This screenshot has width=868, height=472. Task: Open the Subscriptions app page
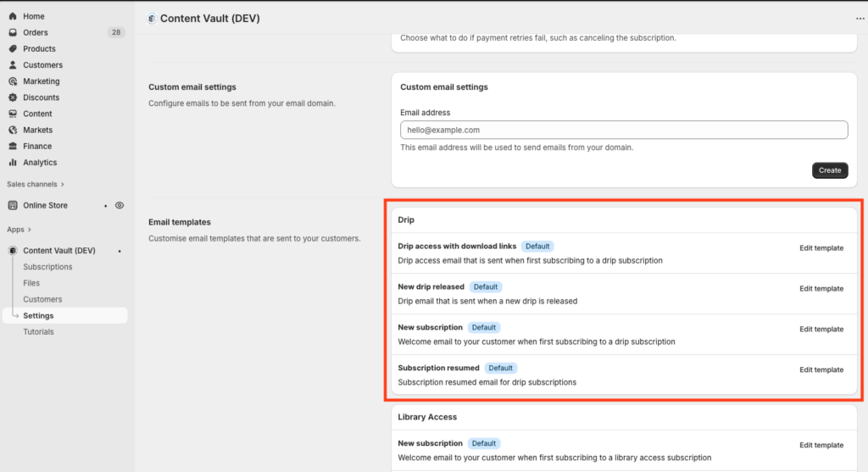tap(47, 267)
